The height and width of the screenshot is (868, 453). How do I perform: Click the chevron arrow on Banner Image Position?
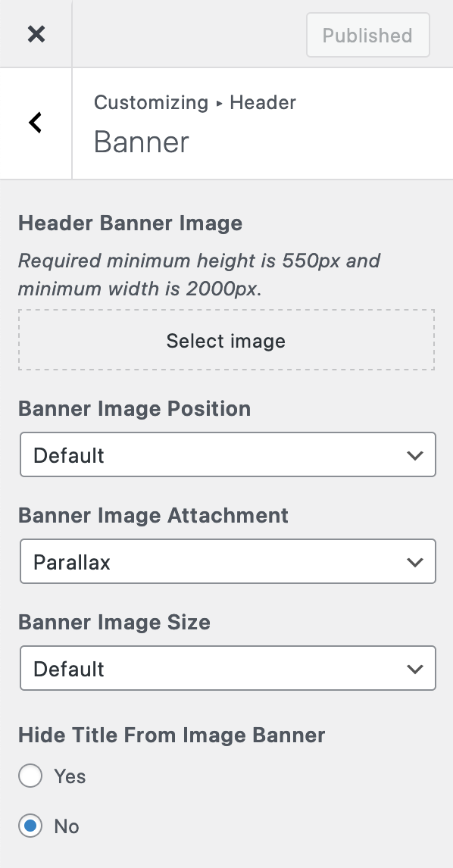(x=415, y=455)
